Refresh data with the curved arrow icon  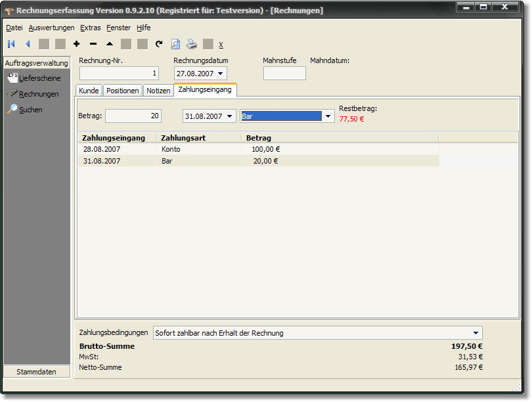tap(159, 44)
